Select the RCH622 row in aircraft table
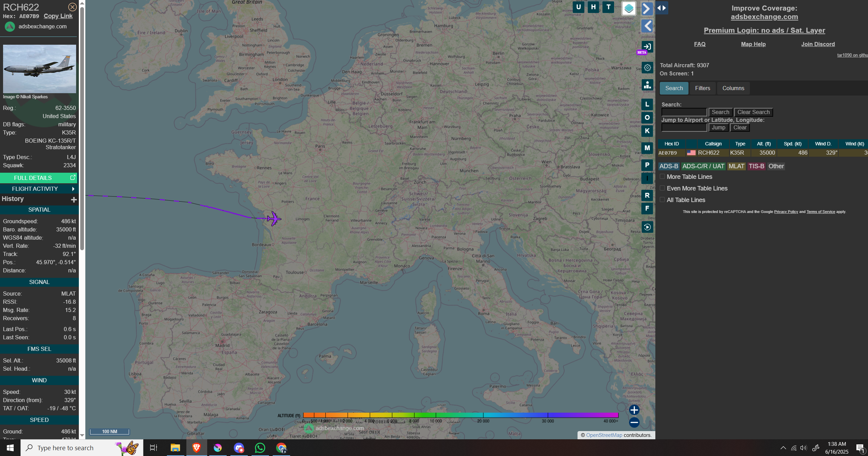The width and height of the screenshot is (868, 456). click(763, 153)
